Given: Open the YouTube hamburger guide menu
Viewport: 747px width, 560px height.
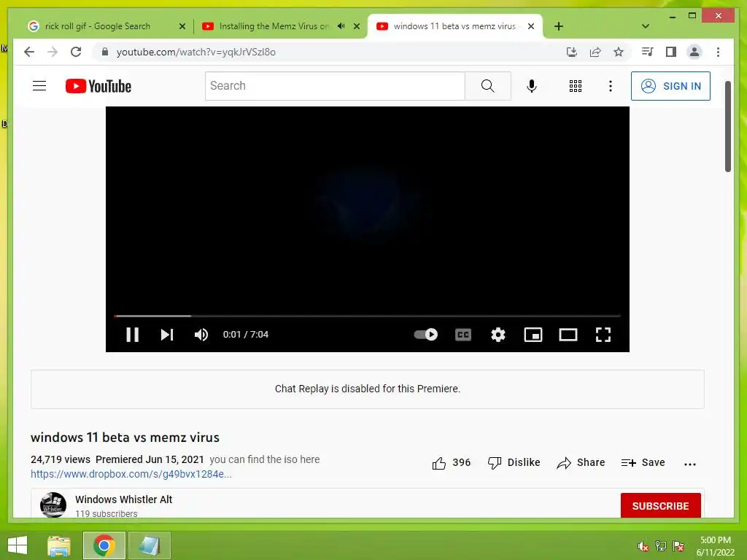Looking at the screenshot, I should click(39, 86).
